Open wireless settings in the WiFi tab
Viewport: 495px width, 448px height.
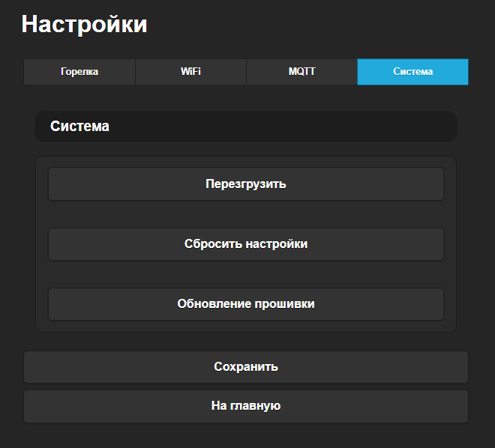[x=190, y=72]
